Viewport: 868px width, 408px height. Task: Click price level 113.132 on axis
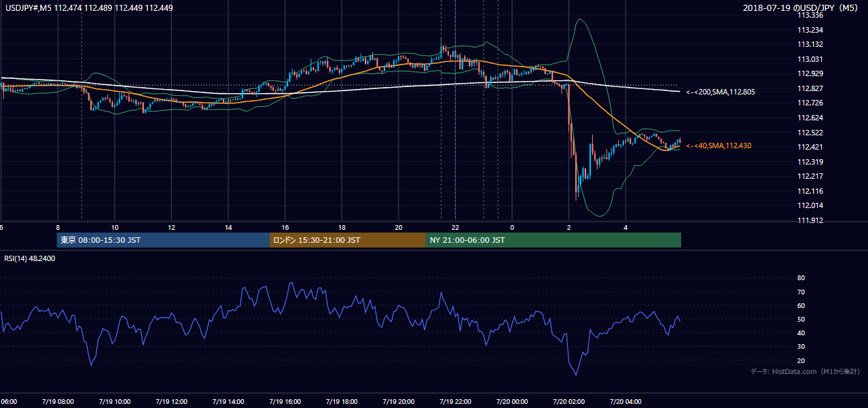(810, 44)
